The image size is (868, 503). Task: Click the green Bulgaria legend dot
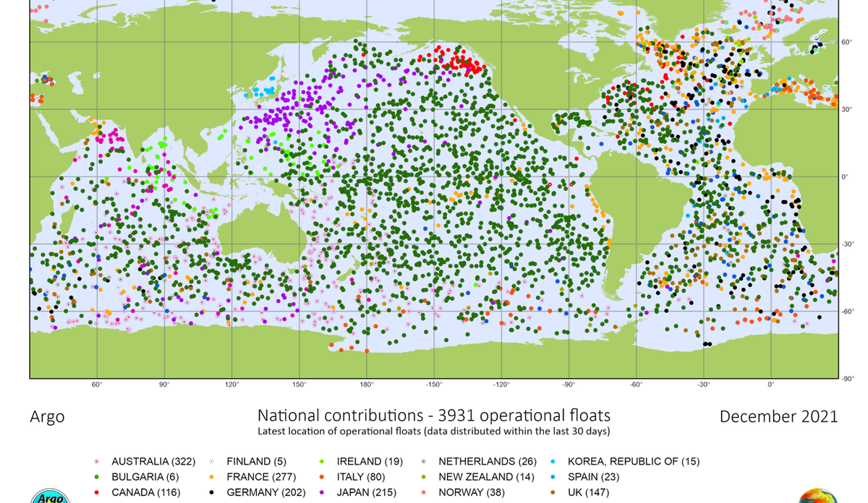pos(95,477)
